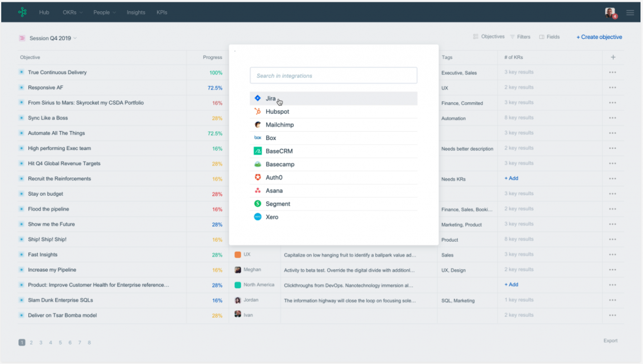Open row options for Slam Dunk Enterprise SQLs
This screenshot has width=643, height=364.
coord(613,300)
